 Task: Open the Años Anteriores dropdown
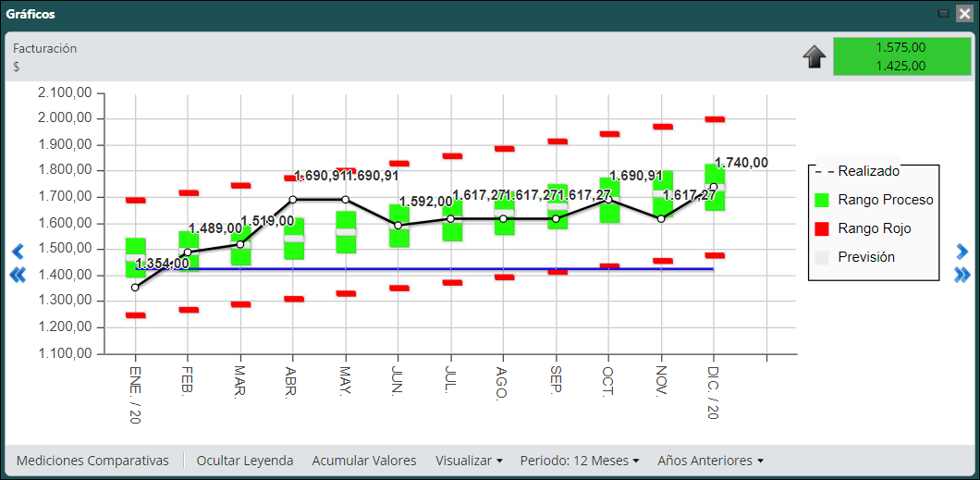click(711, 461)
